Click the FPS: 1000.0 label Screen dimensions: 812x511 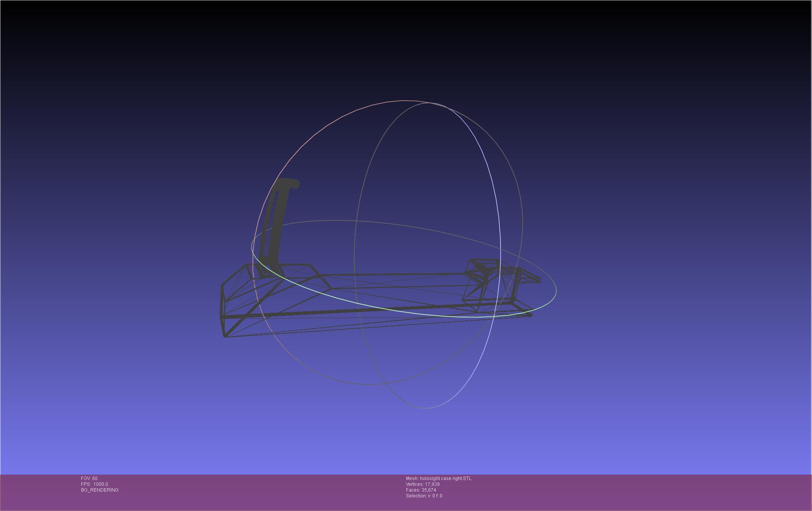[95, 484]
